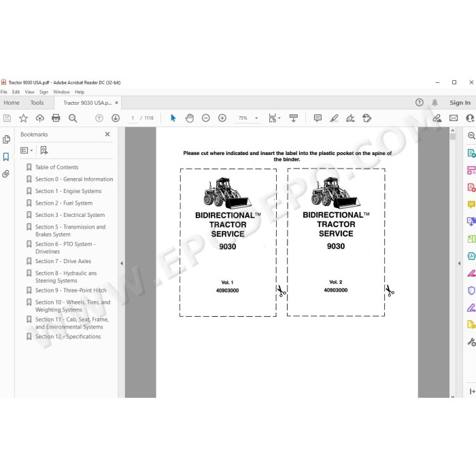Click the Save file icon
Screen dimensions: 476x476
coord(7,118)
